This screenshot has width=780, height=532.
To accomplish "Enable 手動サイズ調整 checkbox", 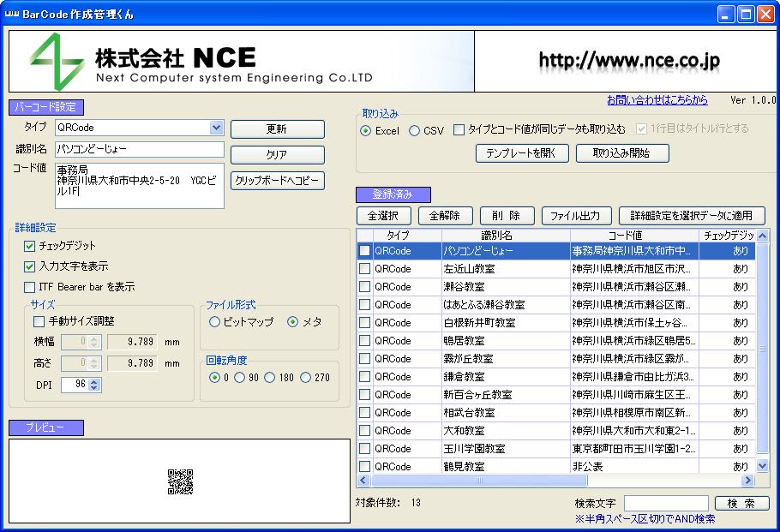I will (39, 321).
